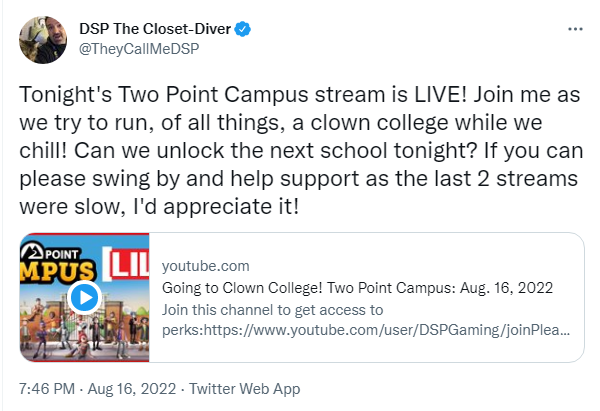Click the tweet line starting Tonight's Two Point
Image resolution: width=600 pixels, height=411 pixels.
tap(300, 95)
